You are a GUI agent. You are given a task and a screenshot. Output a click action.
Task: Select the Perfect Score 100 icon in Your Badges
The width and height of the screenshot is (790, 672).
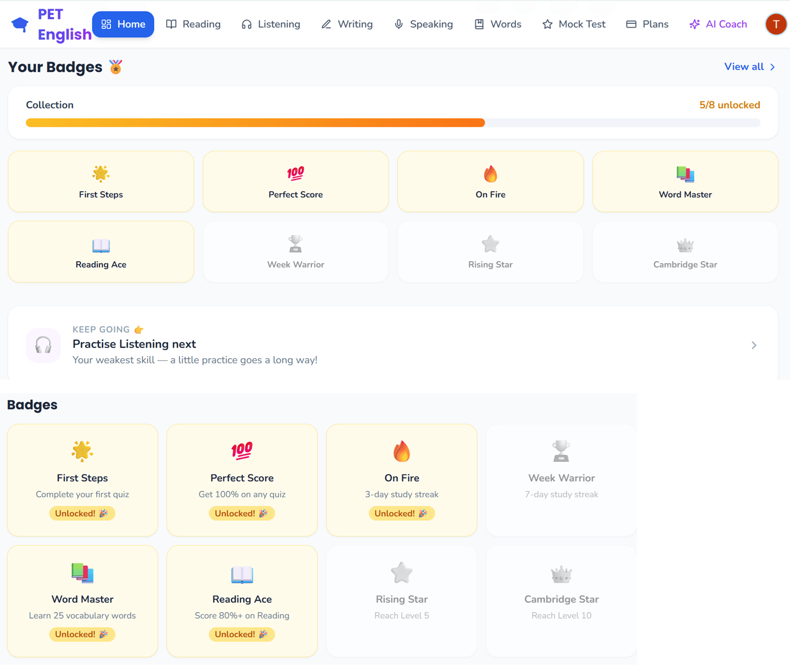[x=295, y=174]
